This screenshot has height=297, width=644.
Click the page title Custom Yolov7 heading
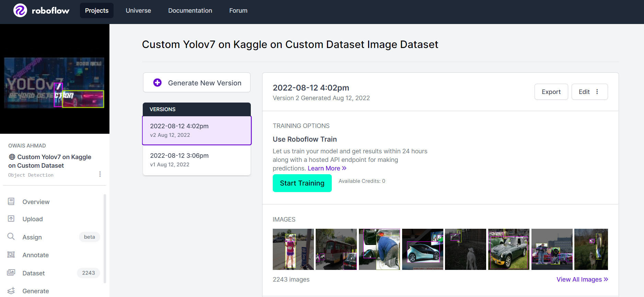(290, 45)
